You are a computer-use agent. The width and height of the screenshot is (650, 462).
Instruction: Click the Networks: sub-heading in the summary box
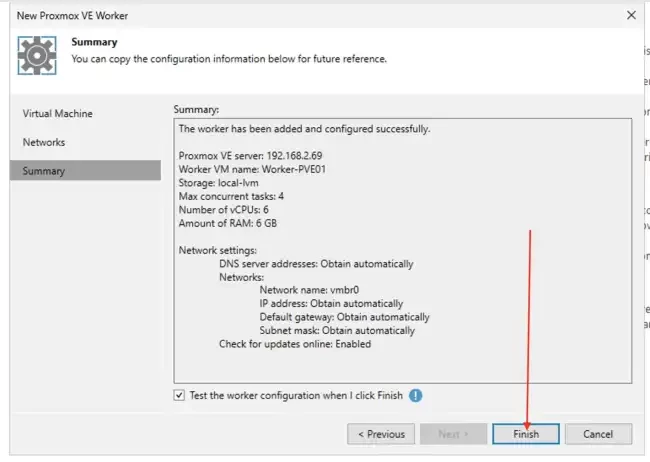[x=241, y=277]
